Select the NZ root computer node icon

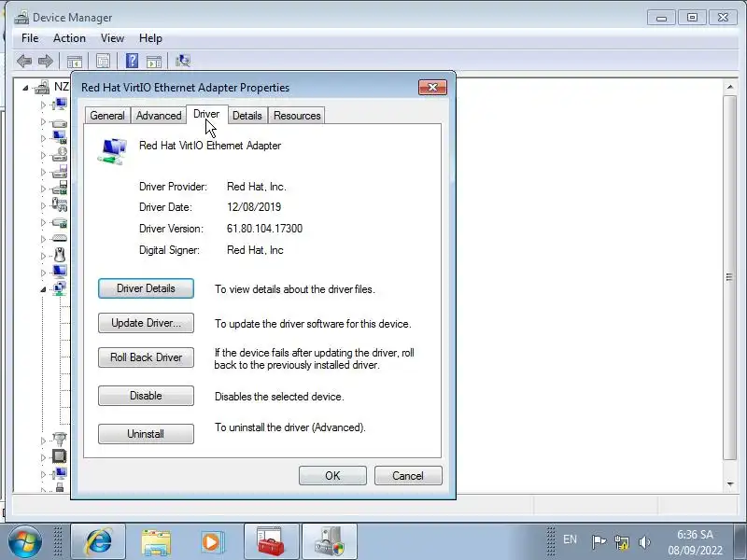pyautogui.click(x=42, y=87)
